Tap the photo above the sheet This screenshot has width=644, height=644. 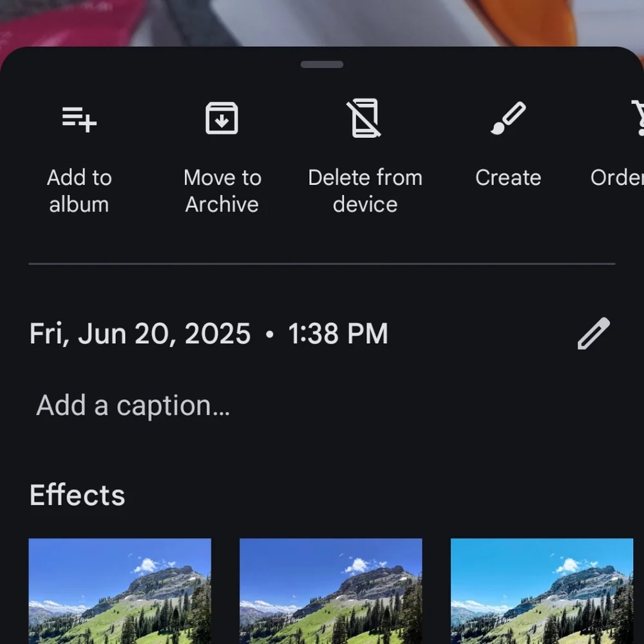pos(322,21)
